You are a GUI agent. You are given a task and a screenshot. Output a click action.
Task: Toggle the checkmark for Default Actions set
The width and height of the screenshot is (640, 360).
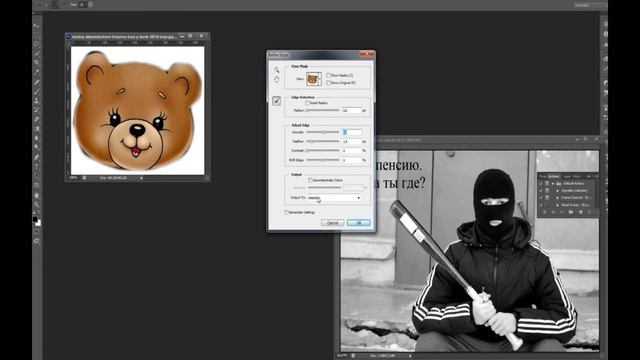point(541,184)
